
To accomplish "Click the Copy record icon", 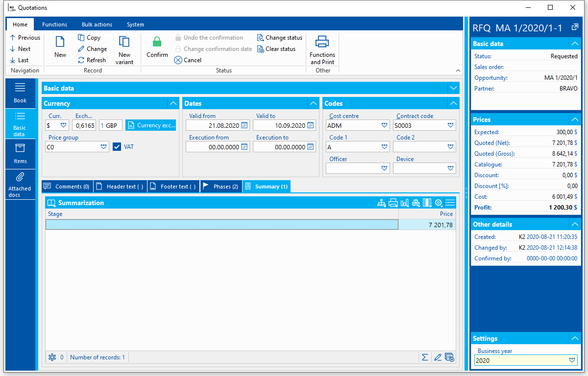I will [81, 38].
